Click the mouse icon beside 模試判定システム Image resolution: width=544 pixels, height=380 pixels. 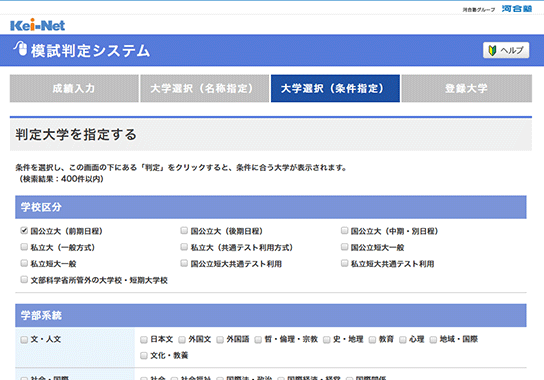[21, 49]
